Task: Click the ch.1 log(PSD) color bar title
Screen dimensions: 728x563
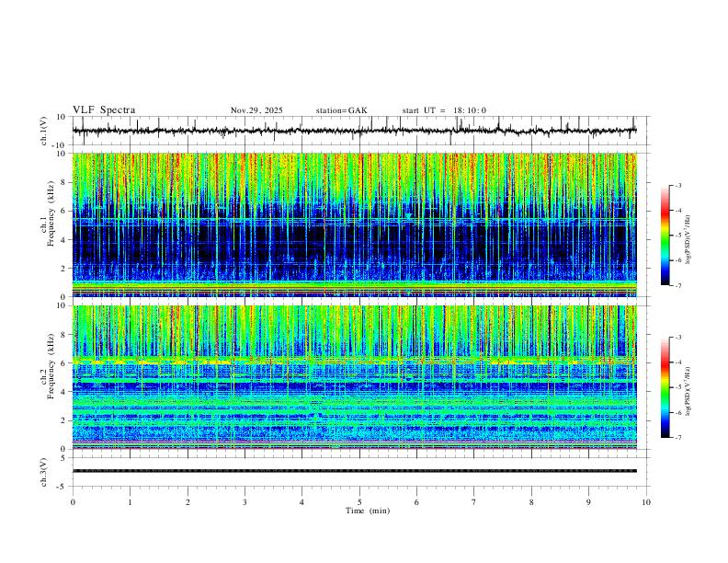Action: click(x=688, y=240)
